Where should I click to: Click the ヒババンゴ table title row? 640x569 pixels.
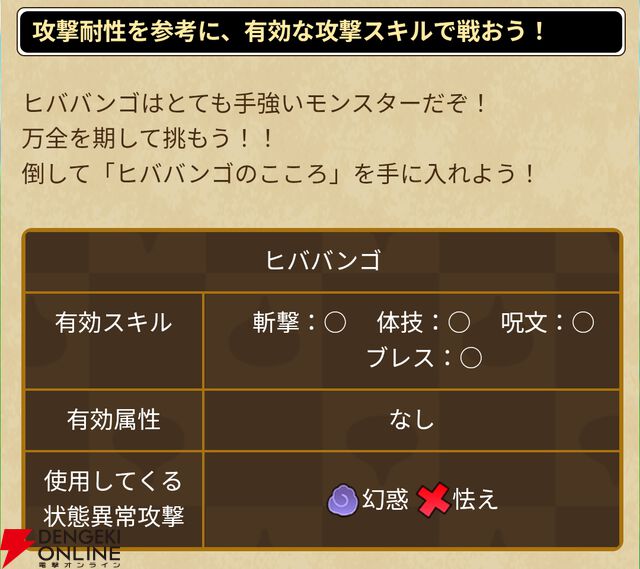click(x=322, y=262)
